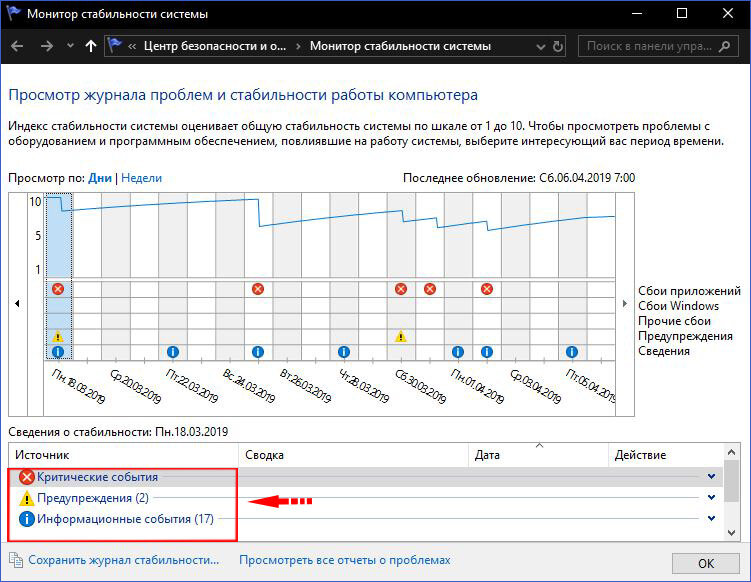Viewport: 751px width, 582px height.
Task: Select the application failure icon on 31.03.2019
Action: (430, 289)
